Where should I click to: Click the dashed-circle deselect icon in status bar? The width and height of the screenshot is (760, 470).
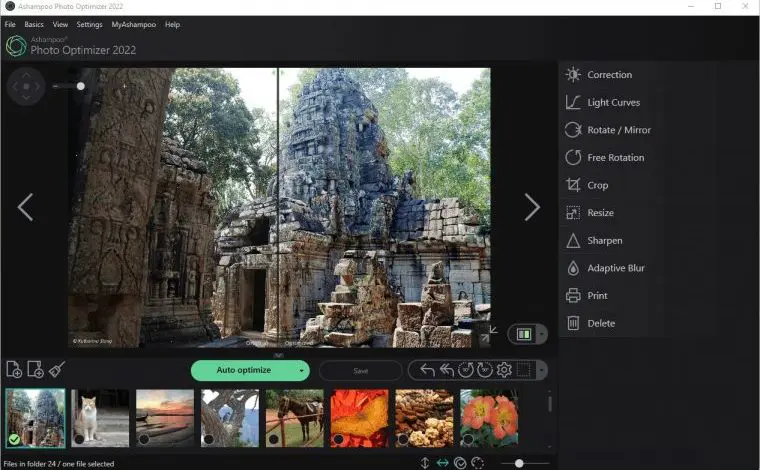(477, 463)
